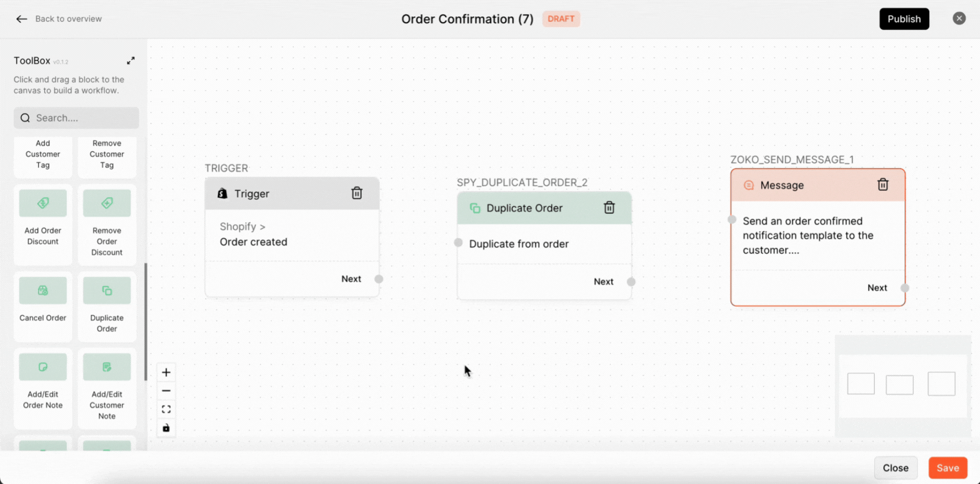The height and width of the screenshot is (484, 980).
Task: Click the minimap first node thumbnail
Action: tap(861, 383)
